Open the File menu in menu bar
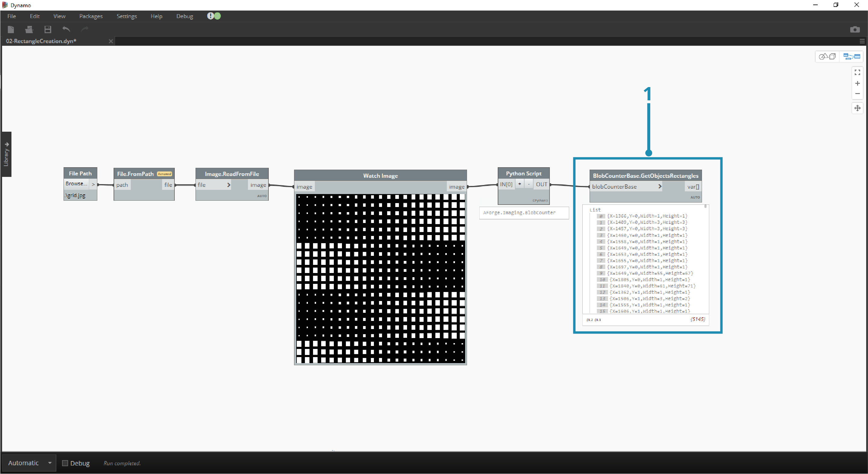The width and height of the screenshot is (868, 474). point(11,16)
